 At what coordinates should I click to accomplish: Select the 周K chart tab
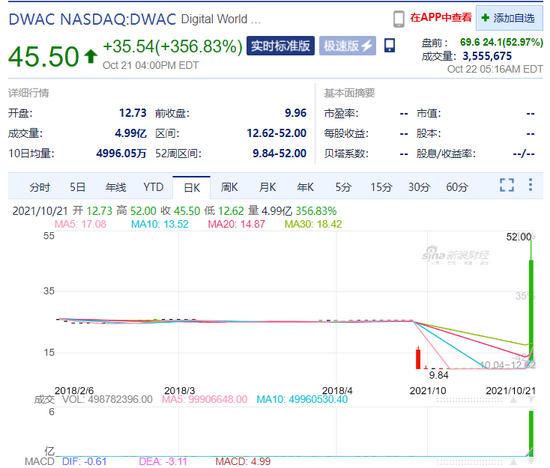tap(229, 187)
